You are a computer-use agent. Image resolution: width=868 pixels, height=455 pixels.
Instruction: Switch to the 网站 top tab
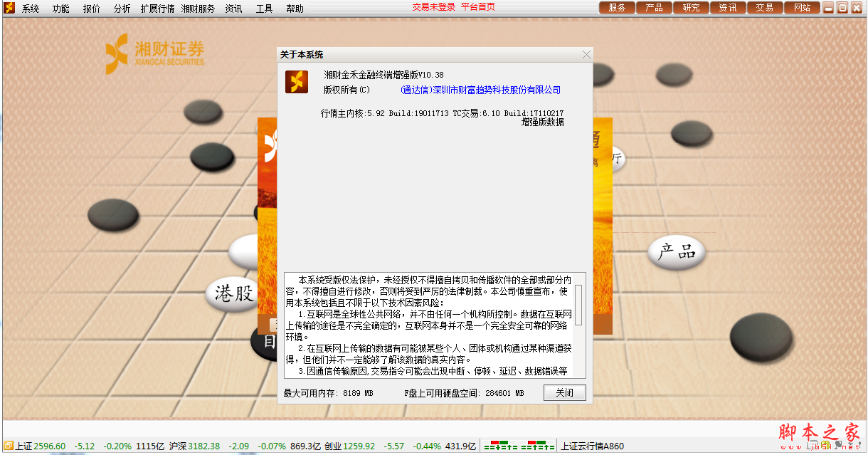click(x=802, y=8)
